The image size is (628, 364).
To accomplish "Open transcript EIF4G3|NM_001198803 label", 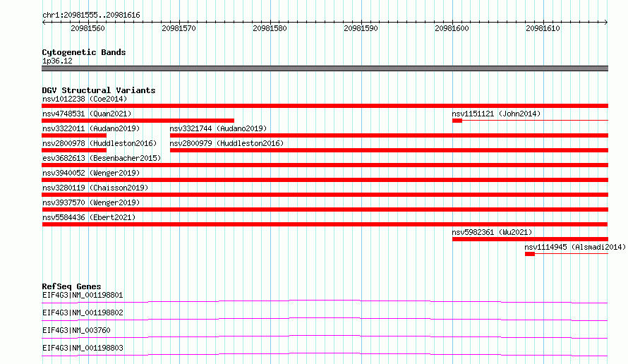I will pos(83,348).
